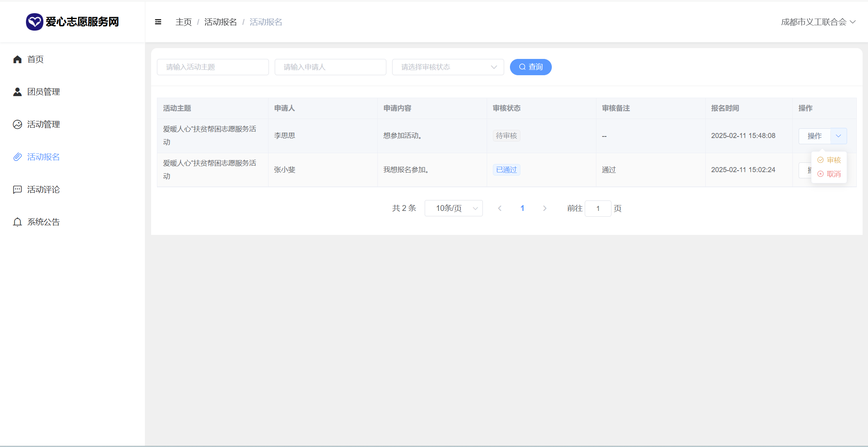Select 审核 from the dropdown menu
Viewport: 868px width, 447px height.
pyautogui.click(x=829, y=160)
